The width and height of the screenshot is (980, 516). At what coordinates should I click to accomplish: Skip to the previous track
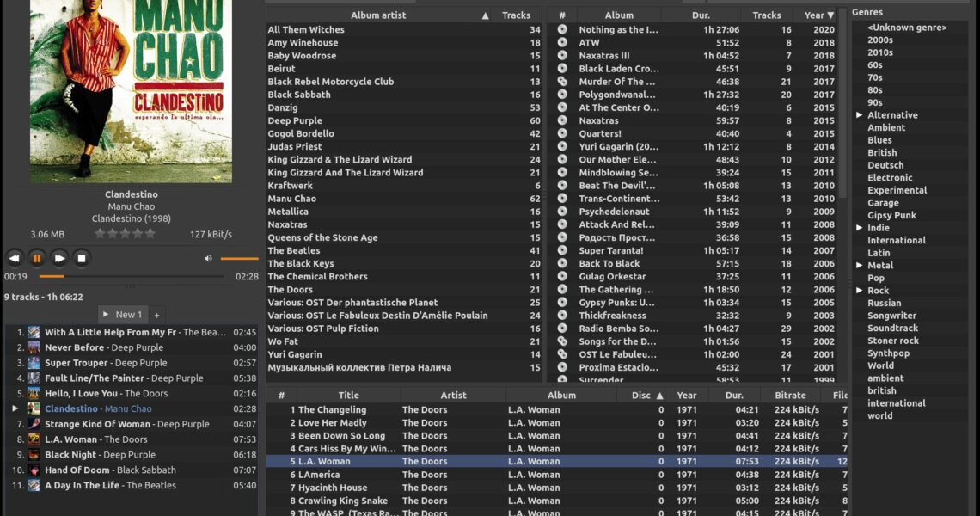tap(15, 258)
